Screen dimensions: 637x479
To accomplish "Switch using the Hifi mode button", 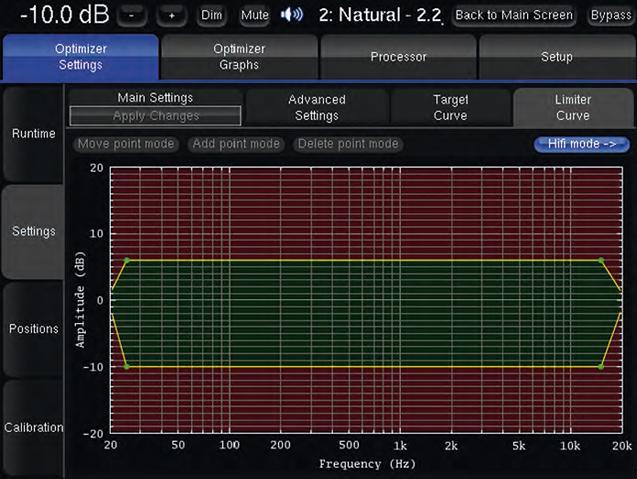I will tap(581, 144).
